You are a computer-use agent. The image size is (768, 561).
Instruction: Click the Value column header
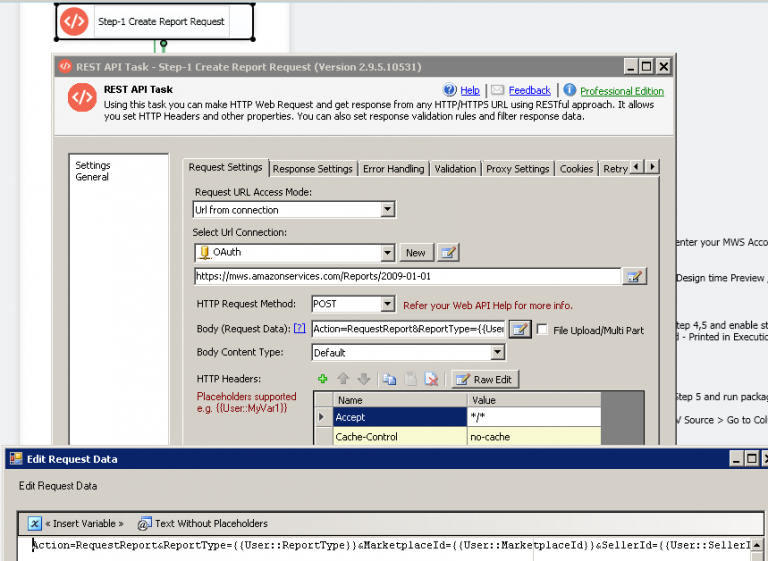click(534, 400)
